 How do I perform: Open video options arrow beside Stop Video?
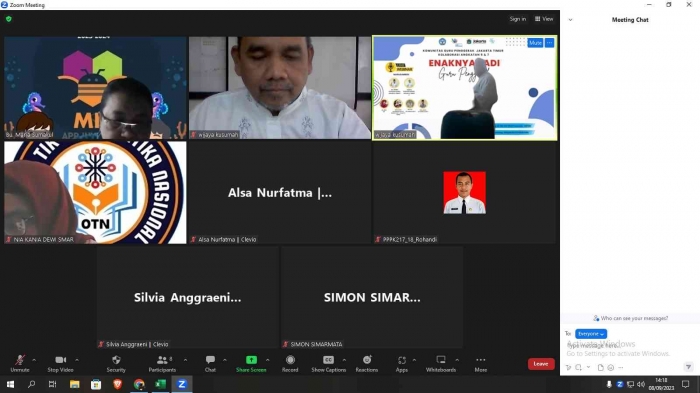[77, 360]
